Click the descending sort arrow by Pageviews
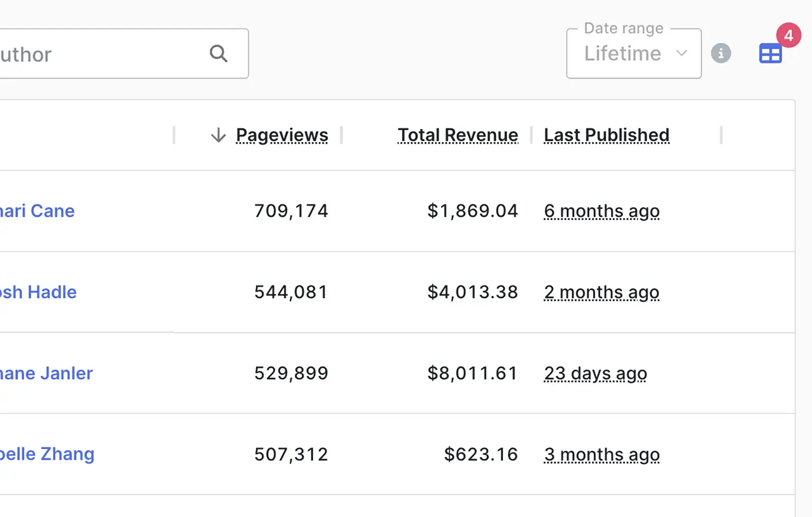This screenshot has height=517, width=812. [x=218, y=135]
